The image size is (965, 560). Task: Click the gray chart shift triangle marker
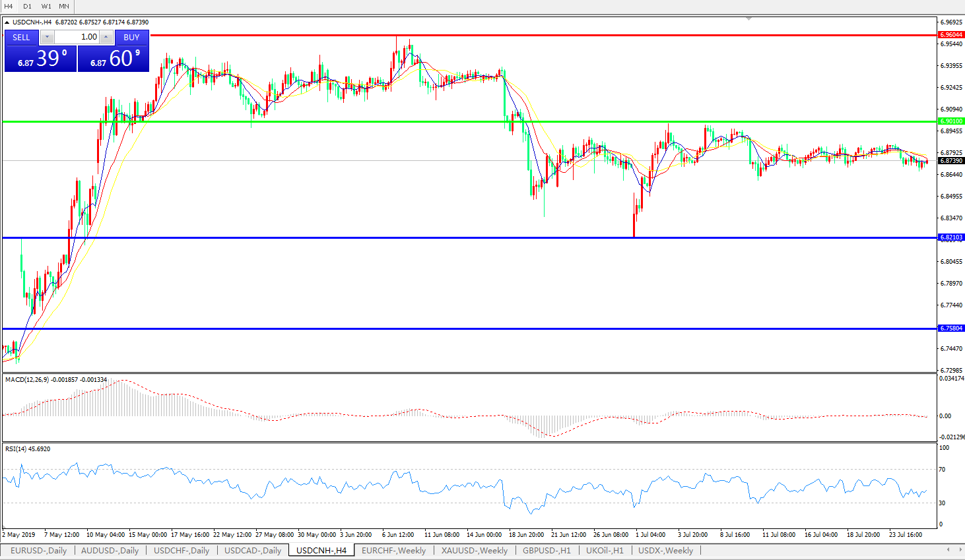(x=749, y=19)
